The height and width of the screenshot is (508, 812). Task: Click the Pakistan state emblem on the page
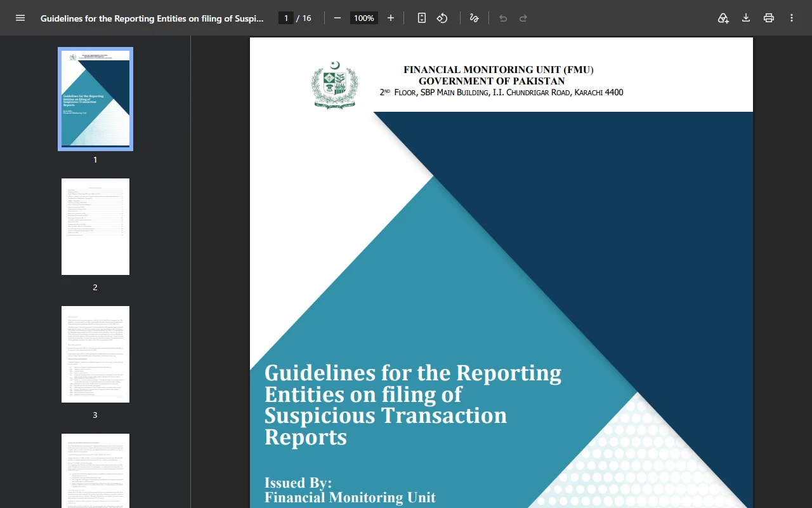[x=334, y=85]
